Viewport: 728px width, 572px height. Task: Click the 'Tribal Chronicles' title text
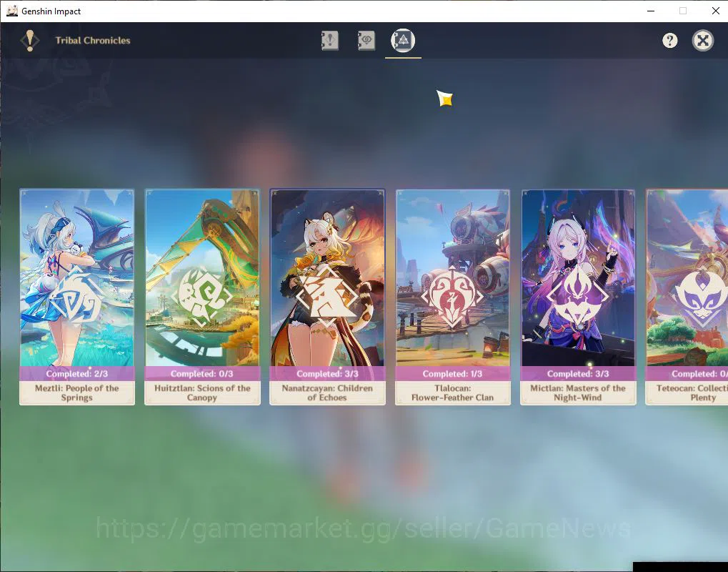point(93,41)
